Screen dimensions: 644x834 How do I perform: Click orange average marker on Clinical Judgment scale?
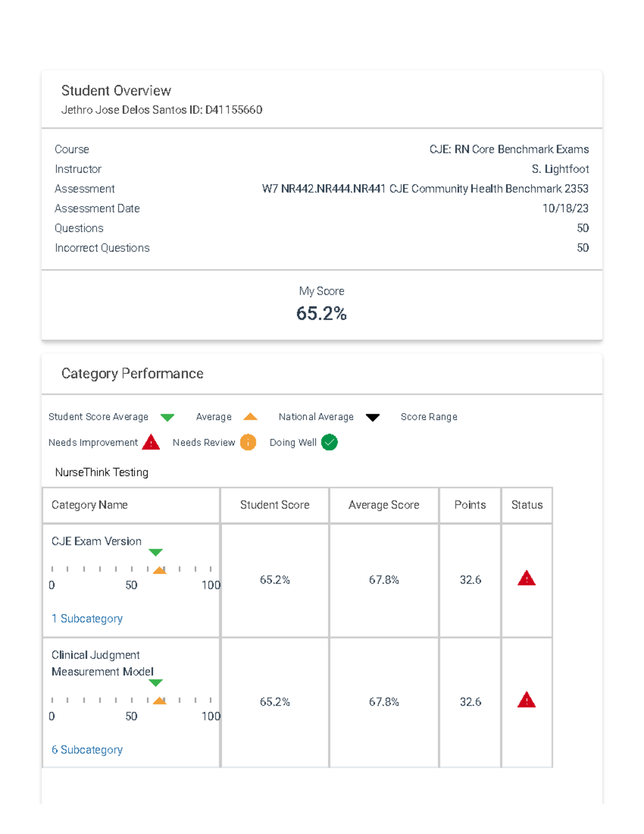tap(159, 700)
